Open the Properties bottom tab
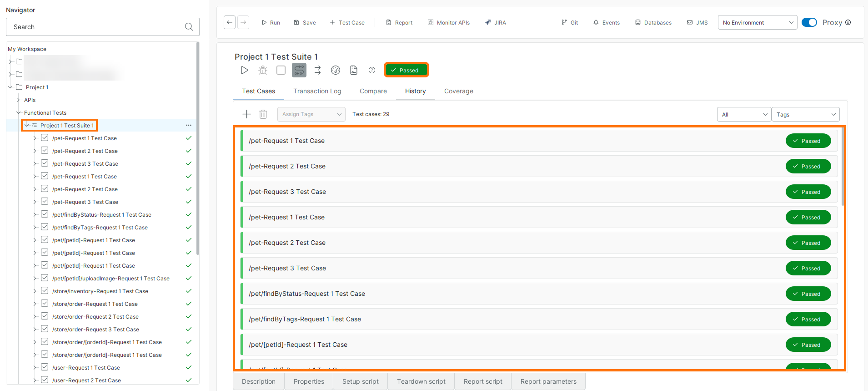 (309, 381)
